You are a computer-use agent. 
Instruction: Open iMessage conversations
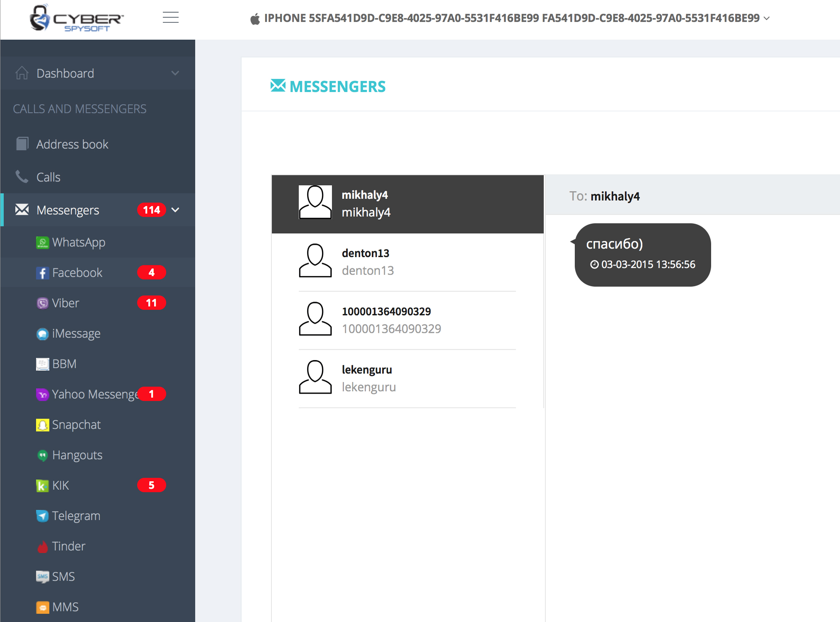tap(76, 334)
